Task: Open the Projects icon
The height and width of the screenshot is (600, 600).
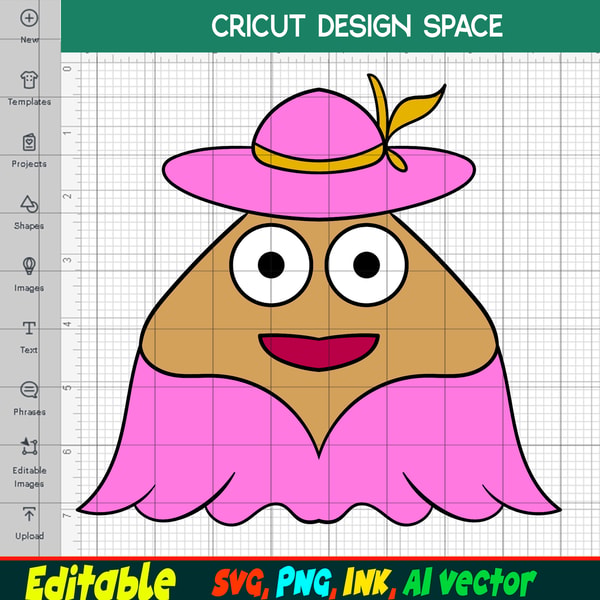Action: (x=29, y=142)
